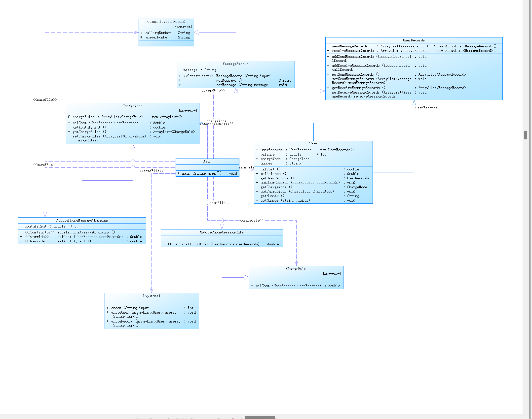Click the generalization arrowhead below ChargeMode
The width and height of the screenshot is (532, 419).
(x=133, y=146)
